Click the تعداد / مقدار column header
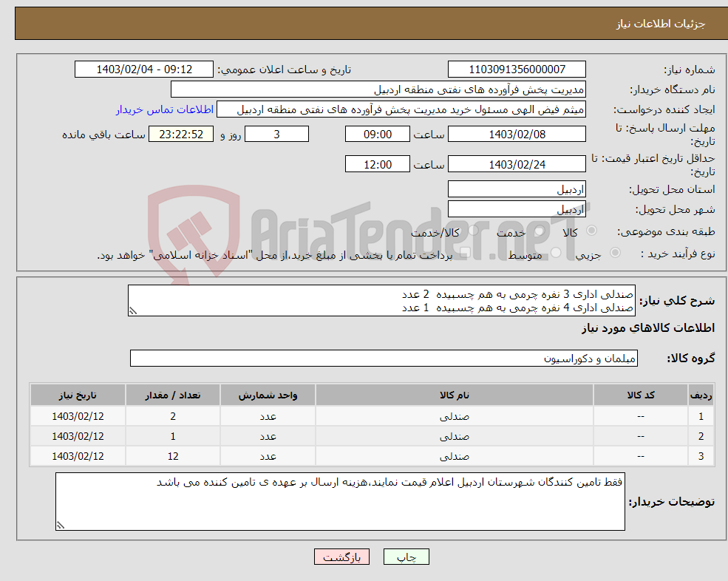 (x=173, y=395)
